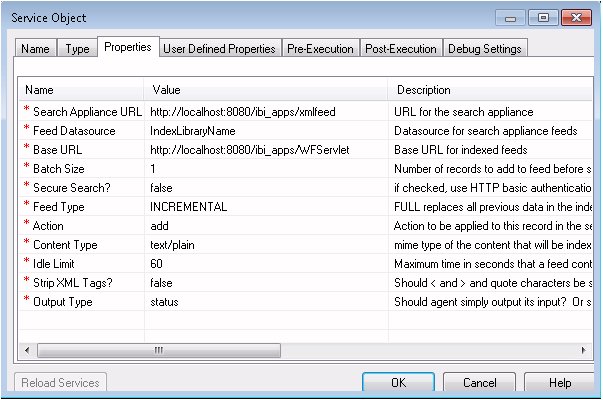Select the Content Type name cell

(82, 245)
